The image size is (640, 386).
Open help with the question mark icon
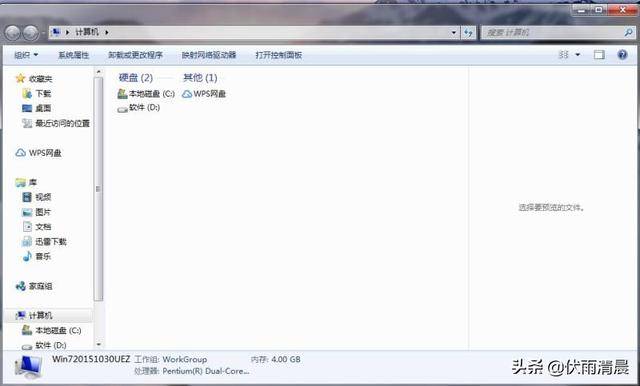(x=622, y=54)
